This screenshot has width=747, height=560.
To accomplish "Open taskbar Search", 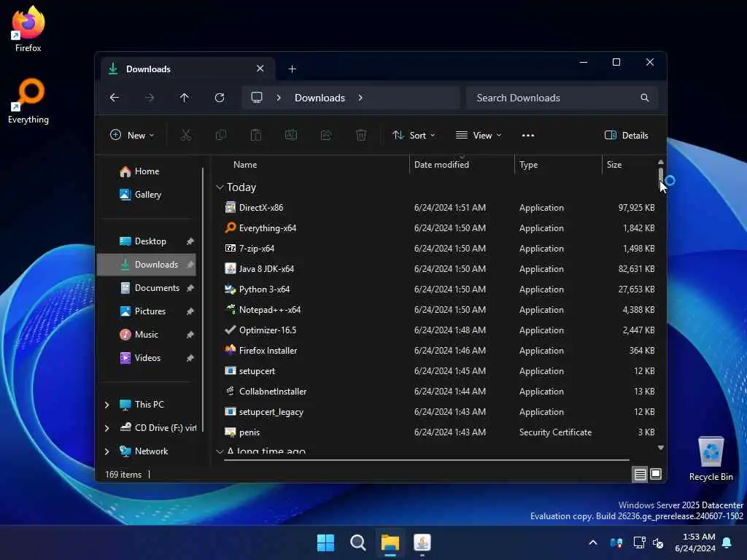I will click(357, 542).
